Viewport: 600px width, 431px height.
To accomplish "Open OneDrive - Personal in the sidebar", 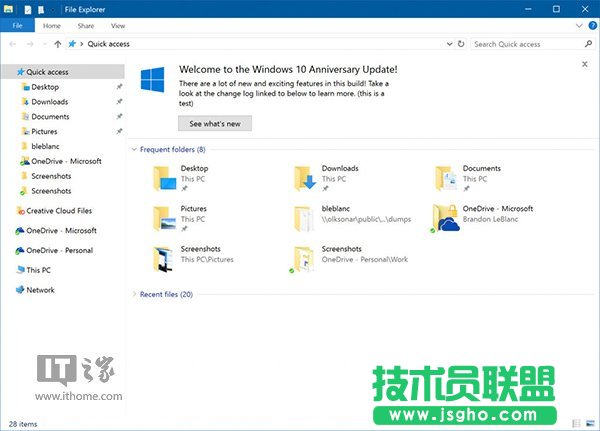I will 59,250.
